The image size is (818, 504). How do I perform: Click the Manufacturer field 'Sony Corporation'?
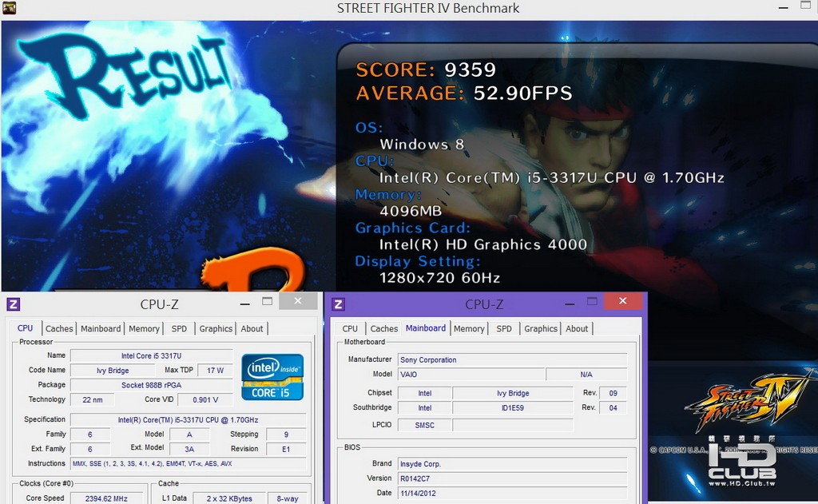click(x=512, y=360)
